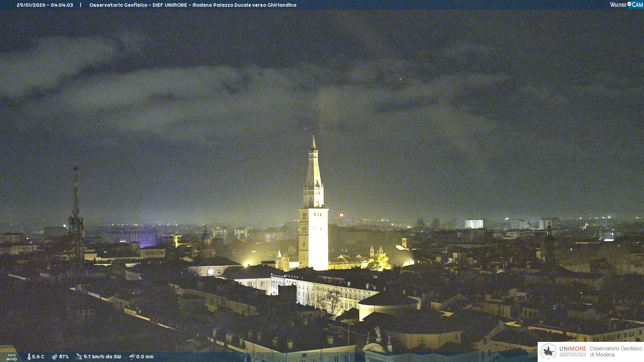Click the rain umbrella precipitation icon
Image resolution: width=644 pixels, height=362 pixels.
click(x=132, y=357)
